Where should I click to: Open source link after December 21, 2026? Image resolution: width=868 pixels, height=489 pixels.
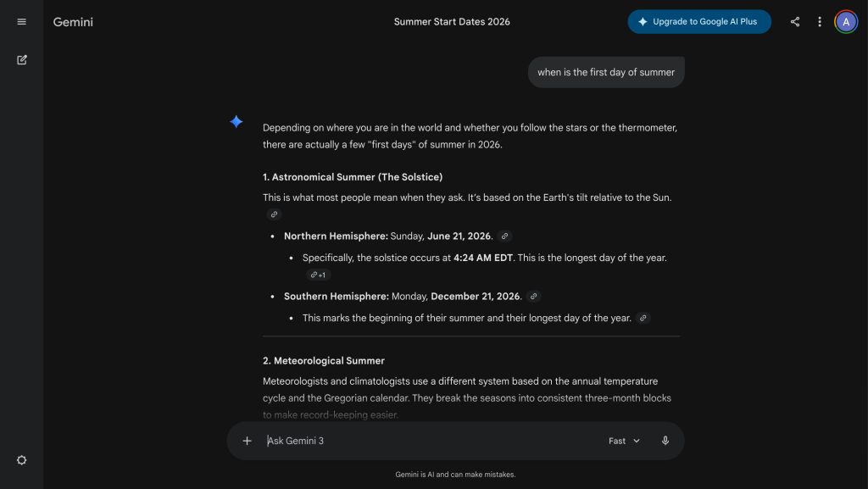pyautogui.click(x=533, y=297)
